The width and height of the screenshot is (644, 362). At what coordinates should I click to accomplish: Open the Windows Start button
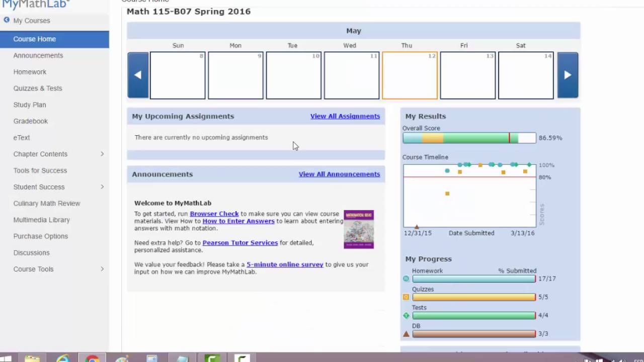(x=5, y=358)
